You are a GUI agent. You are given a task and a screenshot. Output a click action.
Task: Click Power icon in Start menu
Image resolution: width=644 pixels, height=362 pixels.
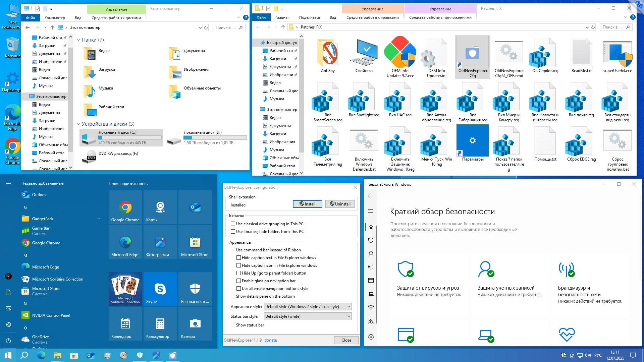(8, 341)
